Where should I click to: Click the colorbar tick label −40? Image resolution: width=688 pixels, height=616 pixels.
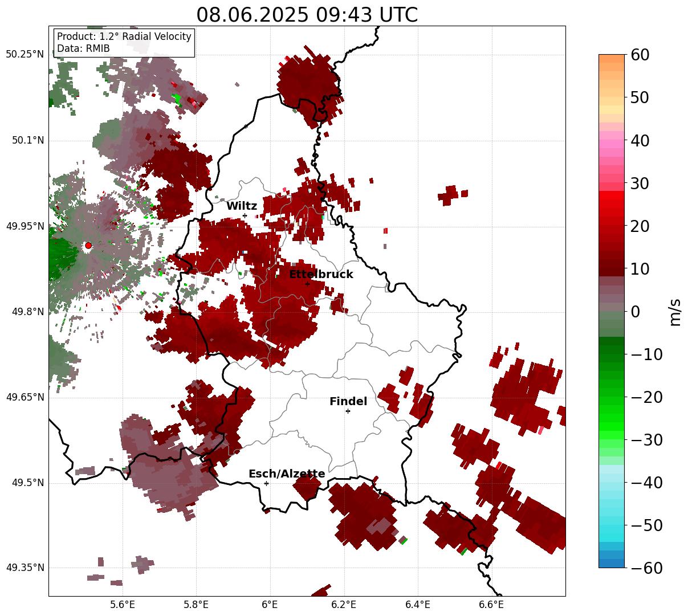646,483
